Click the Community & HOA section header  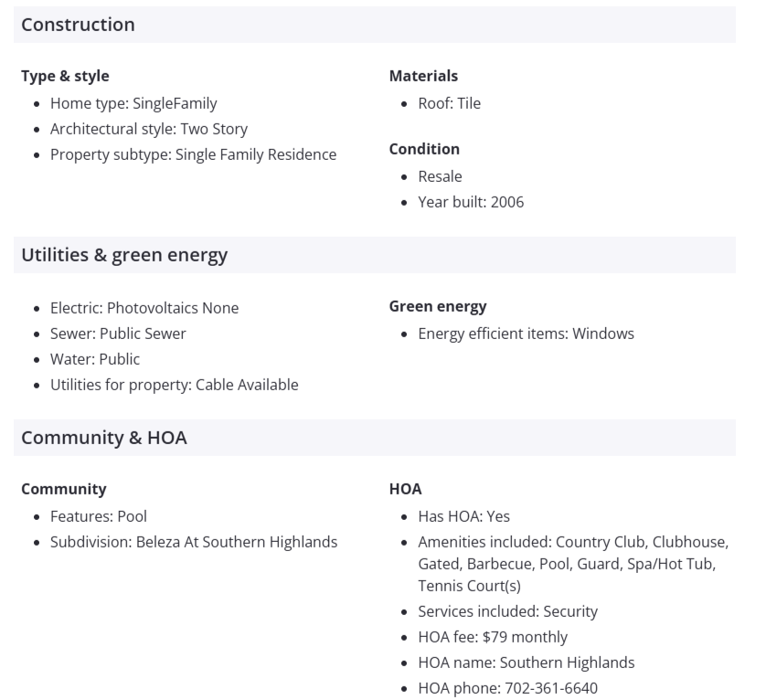103,438
